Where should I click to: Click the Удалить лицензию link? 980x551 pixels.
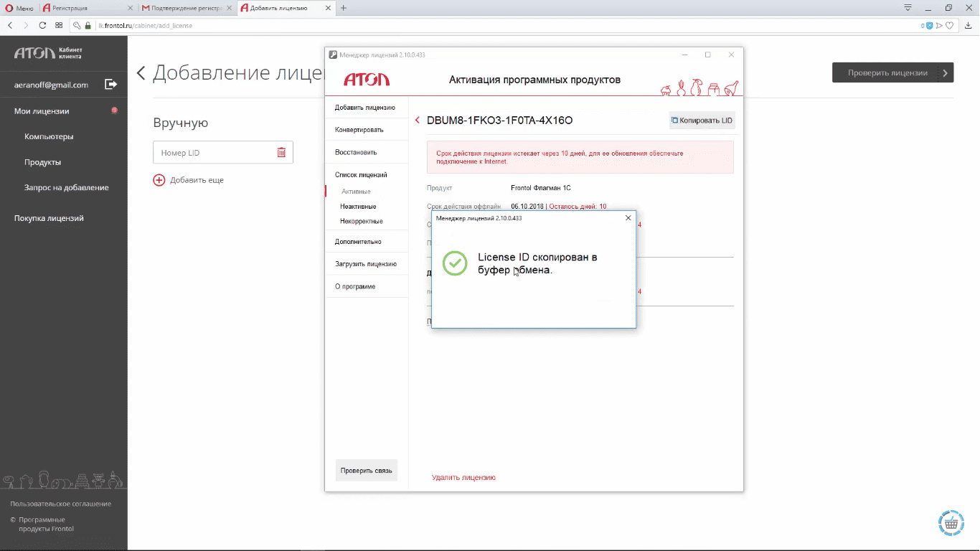coord(463,477)
